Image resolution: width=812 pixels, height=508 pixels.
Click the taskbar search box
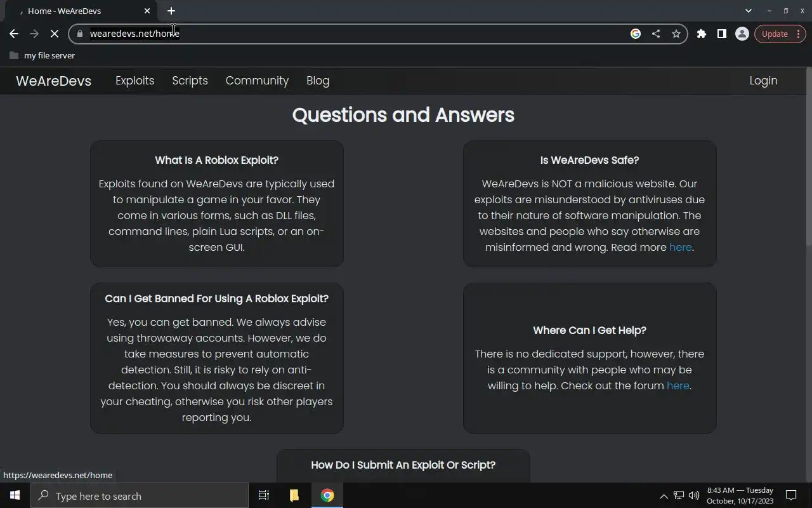(140, 496)
